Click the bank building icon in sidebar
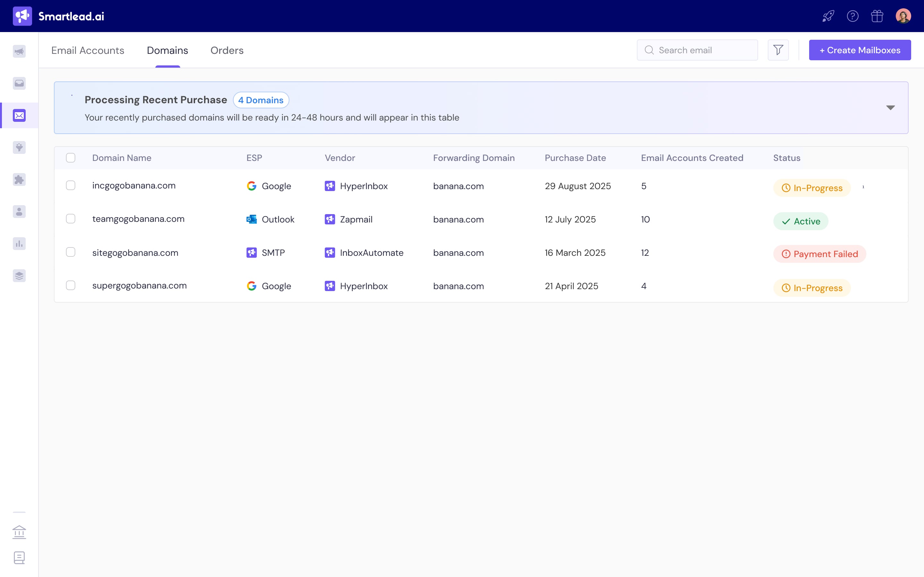Screen dimensions: 924x577 coord(19,532)
